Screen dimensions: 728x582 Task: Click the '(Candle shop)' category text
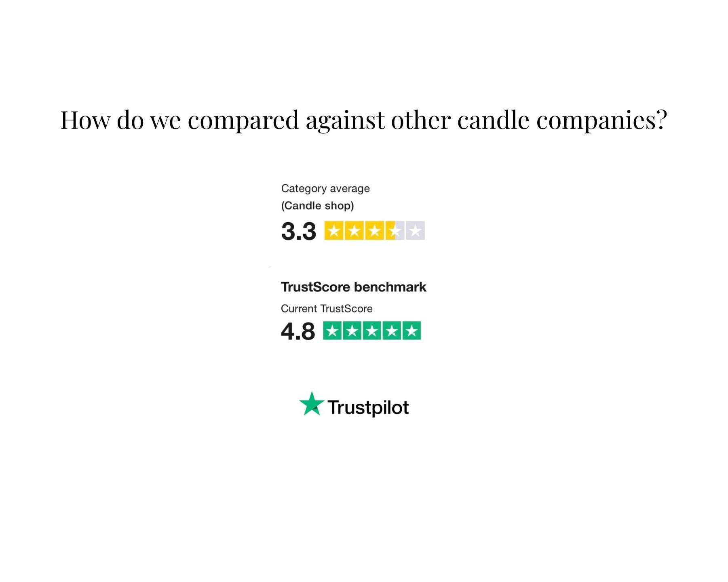tap(317, 206)
